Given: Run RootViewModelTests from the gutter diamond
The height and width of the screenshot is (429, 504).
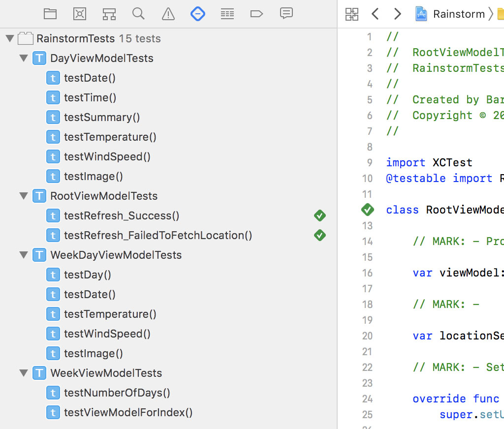Looking at the screenshot, I should 367,210.
